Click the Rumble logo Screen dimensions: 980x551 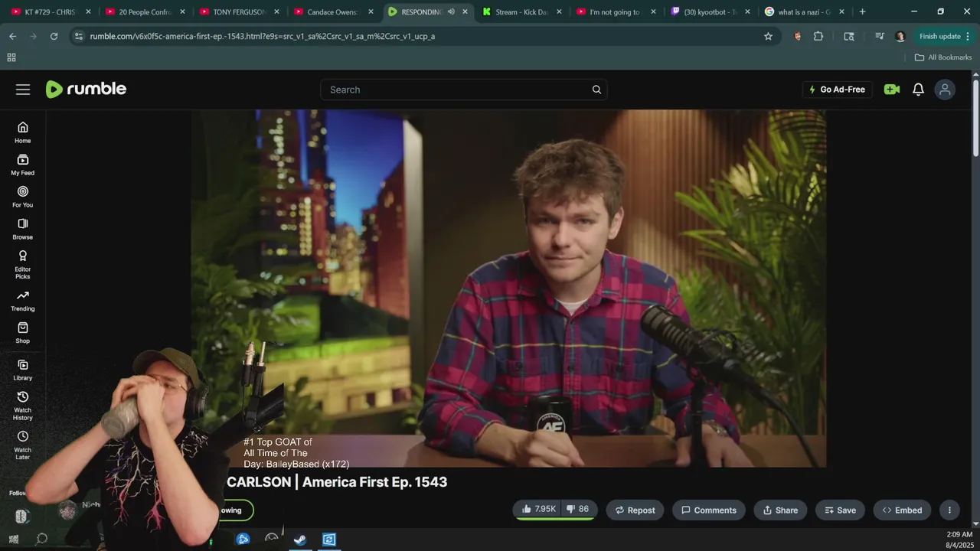pos(86,90)
